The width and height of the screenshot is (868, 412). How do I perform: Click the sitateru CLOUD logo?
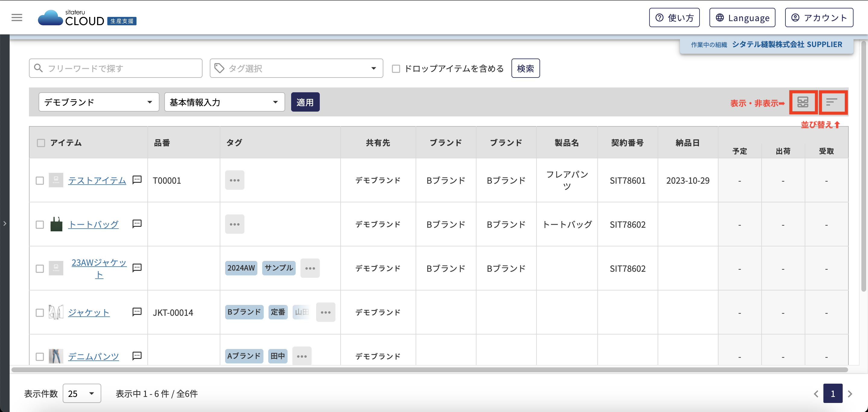87,17
